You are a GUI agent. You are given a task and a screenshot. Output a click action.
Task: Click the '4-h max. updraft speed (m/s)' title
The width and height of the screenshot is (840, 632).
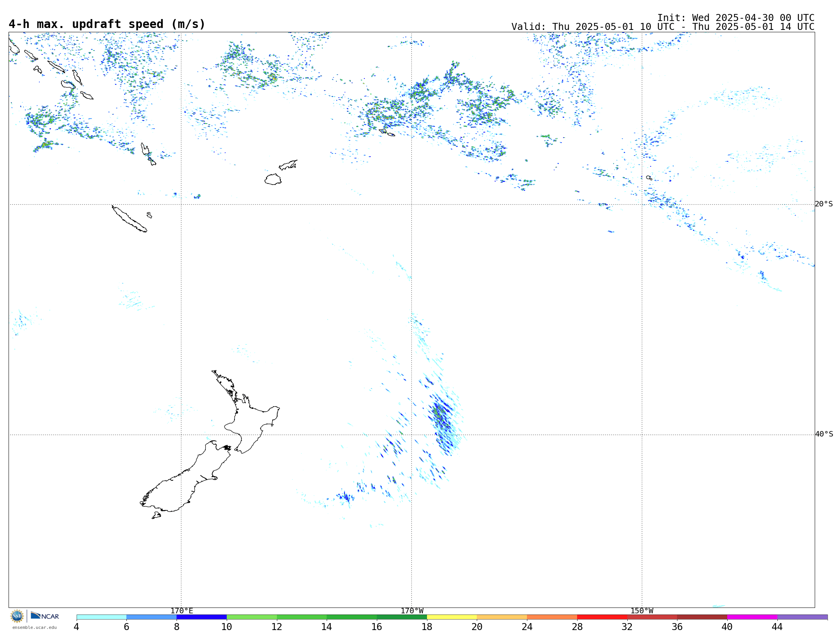point(107,24)
